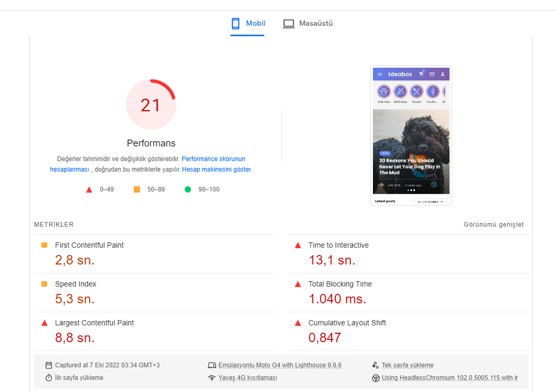Click the Yavaş 4G kısıtlaması wifi icon
The height and width of the screenshot is (392, 556).
tap(212, 378)
